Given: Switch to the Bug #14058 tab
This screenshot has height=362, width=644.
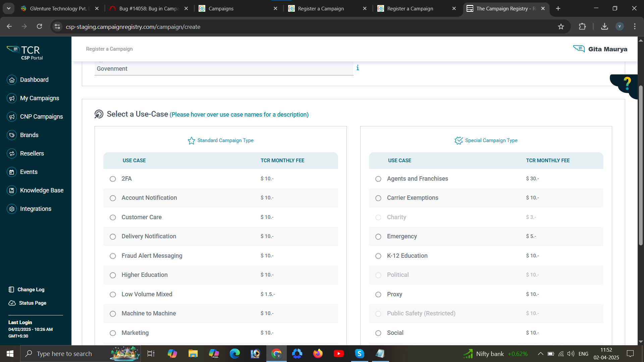Looking at the screenshot, I should pyautogui.click(x=149, y=8).
